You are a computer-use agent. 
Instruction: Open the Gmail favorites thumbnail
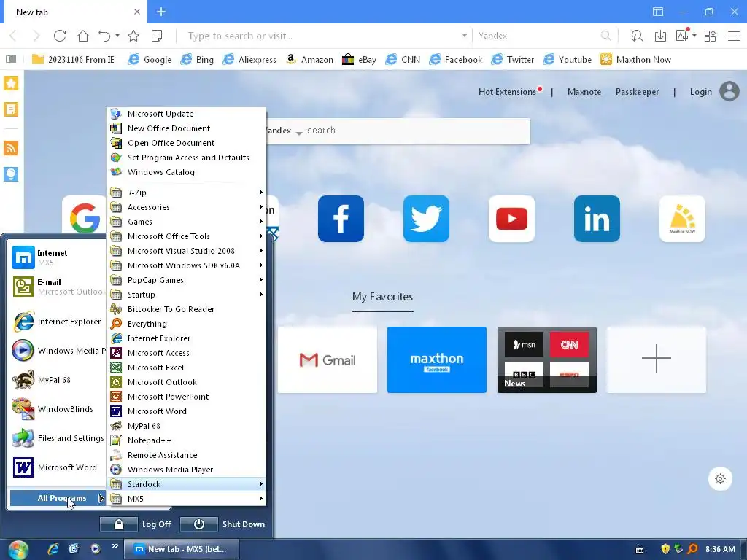coord(328,360)
